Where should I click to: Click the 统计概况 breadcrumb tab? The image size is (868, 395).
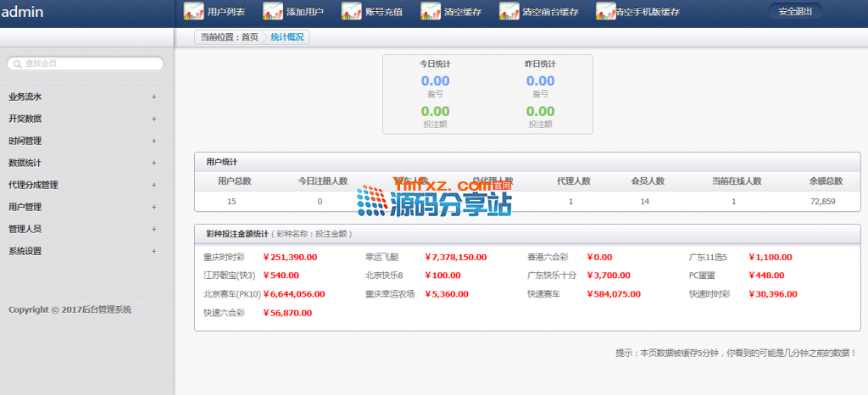tap(287, 37)
